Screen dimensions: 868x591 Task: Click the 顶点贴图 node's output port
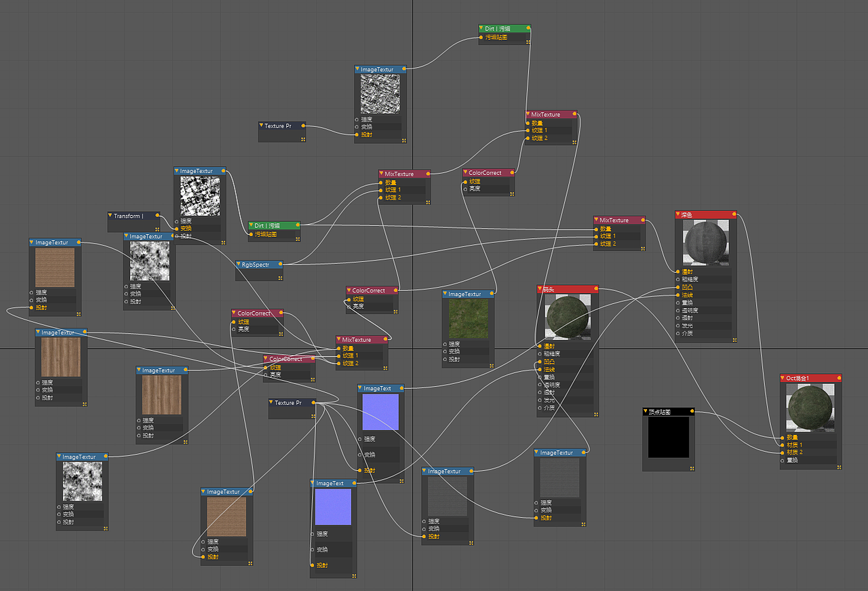click(x=692, y=411)
